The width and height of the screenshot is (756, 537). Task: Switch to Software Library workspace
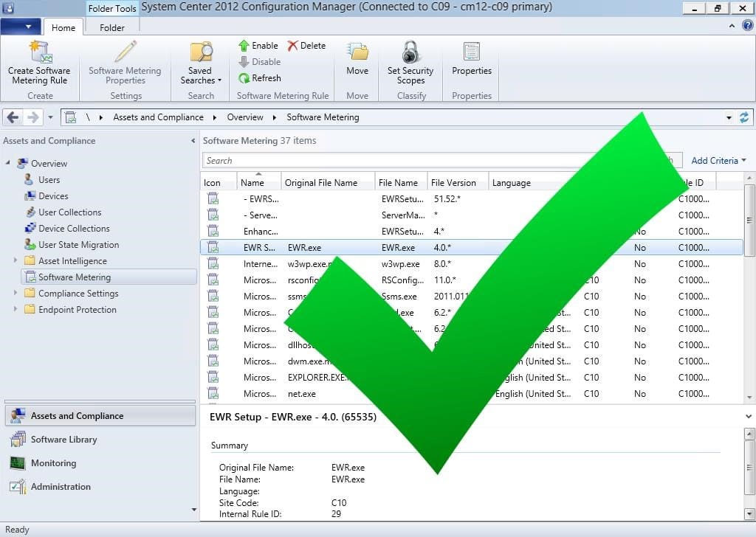pyautogui.click(x=63, y=439)
